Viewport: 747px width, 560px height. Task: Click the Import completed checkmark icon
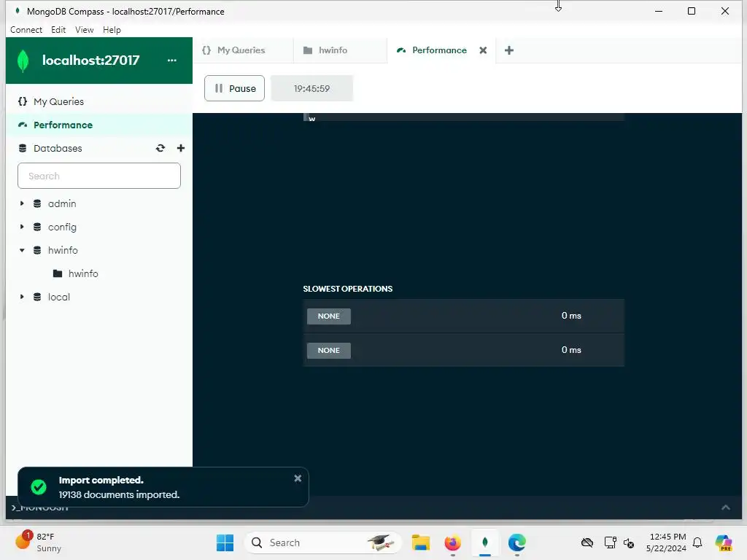coord(39,486)
